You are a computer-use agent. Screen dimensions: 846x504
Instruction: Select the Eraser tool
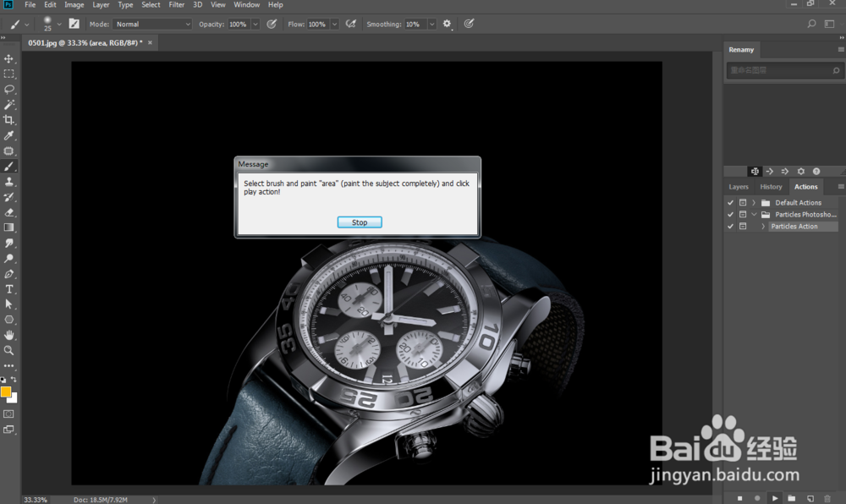click(x=8, y=212)
